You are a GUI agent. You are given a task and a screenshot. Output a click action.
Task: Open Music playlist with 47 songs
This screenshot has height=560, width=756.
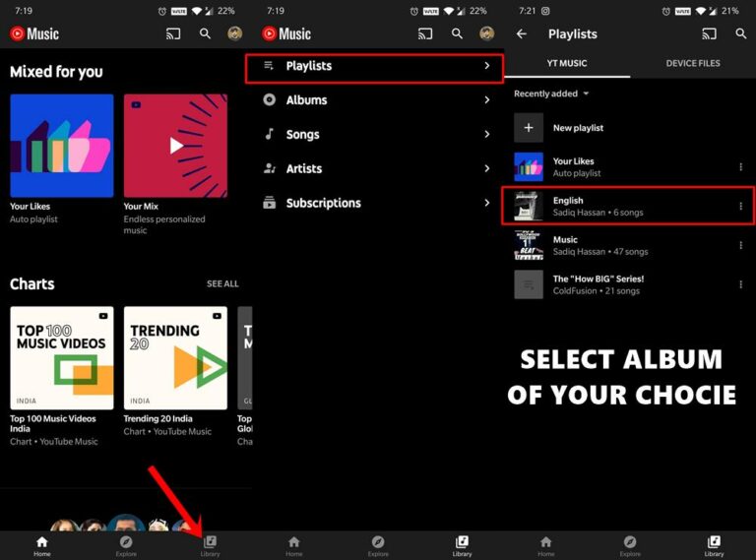tap(630, 245)
